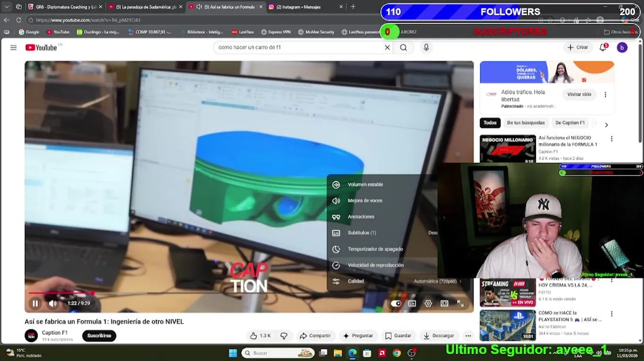Open ad options three-dot menu
This screenshot has width=644, height=361.
tap(605, 94)
